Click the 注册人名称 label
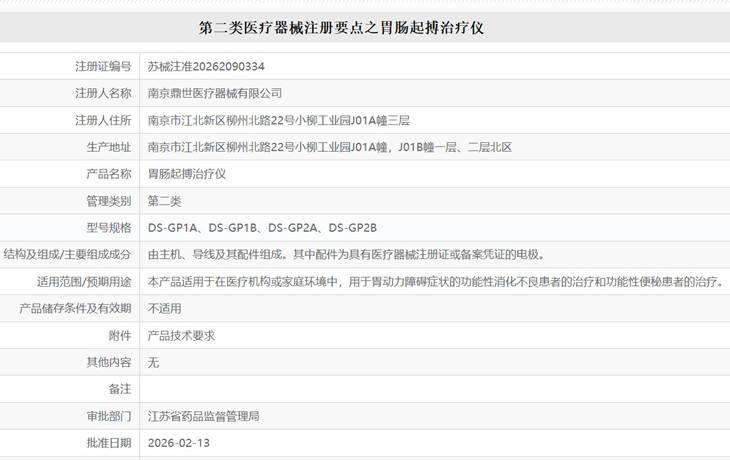Screen dimensions: 730x460 [103, 93]
